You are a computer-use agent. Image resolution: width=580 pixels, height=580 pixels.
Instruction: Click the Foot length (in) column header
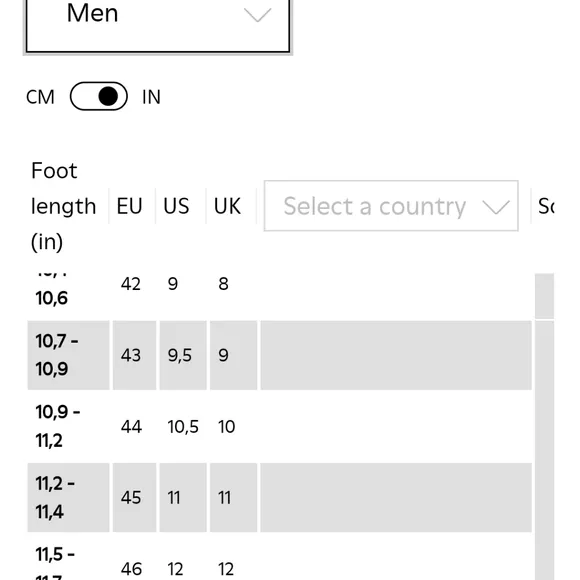click(x=64, y=206)
